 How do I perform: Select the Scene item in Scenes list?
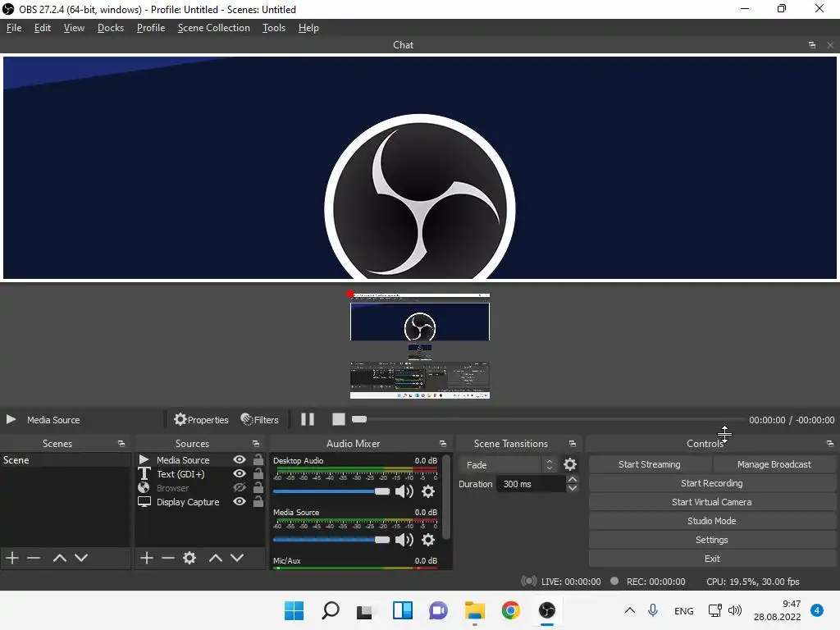point(66,459)
